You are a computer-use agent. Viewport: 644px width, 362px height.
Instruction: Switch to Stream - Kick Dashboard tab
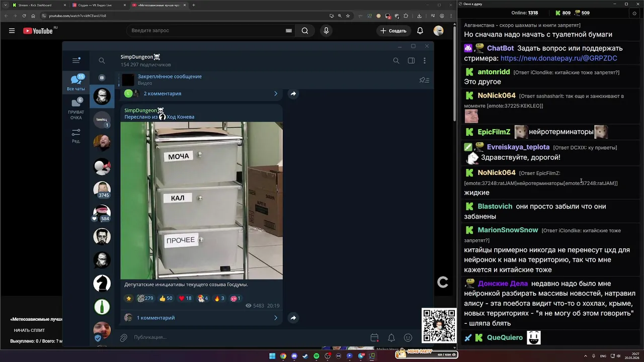[38, 5]
